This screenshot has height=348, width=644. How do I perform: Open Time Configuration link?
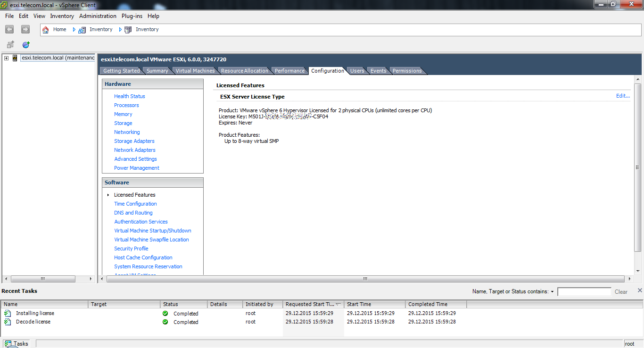pos(135,204)
